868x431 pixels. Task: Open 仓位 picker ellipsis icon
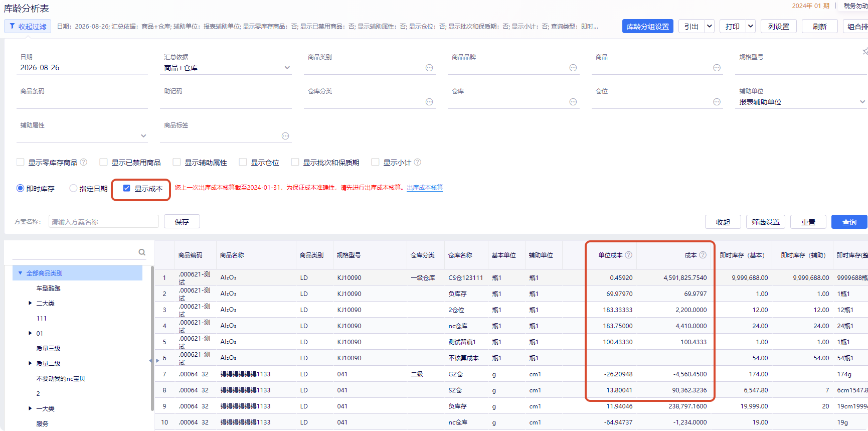[717, 102]
